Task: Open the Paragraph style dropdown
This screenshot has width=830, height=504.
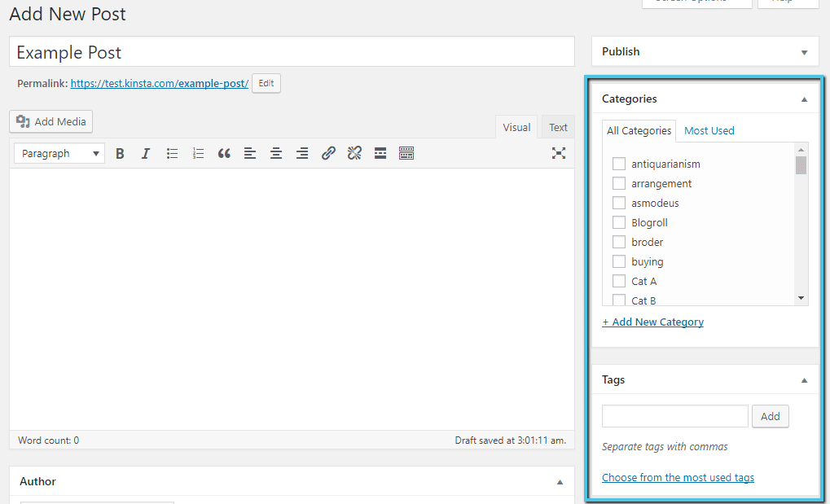Action: (59, 153)
